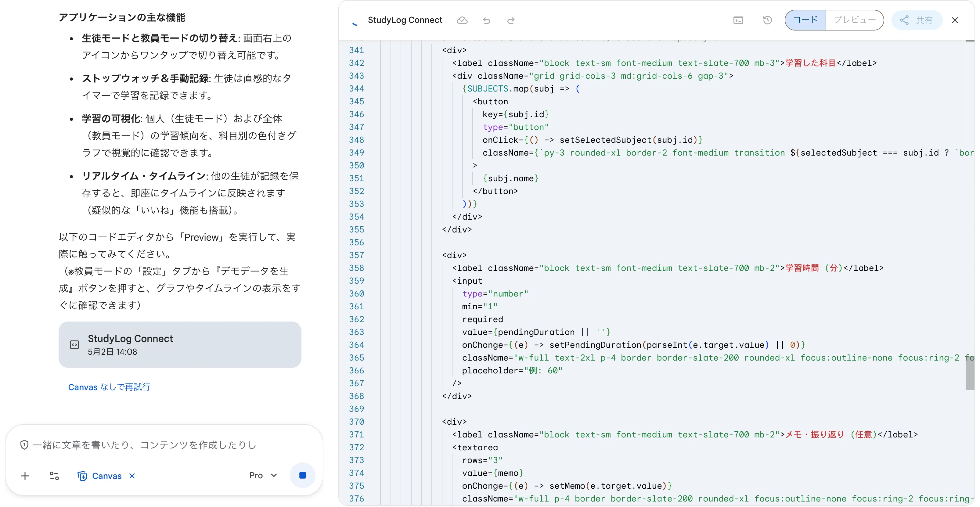Viewport: 980px width, 507px height.
Task: Click the Canvas chip label
Action: coord(106,476)
